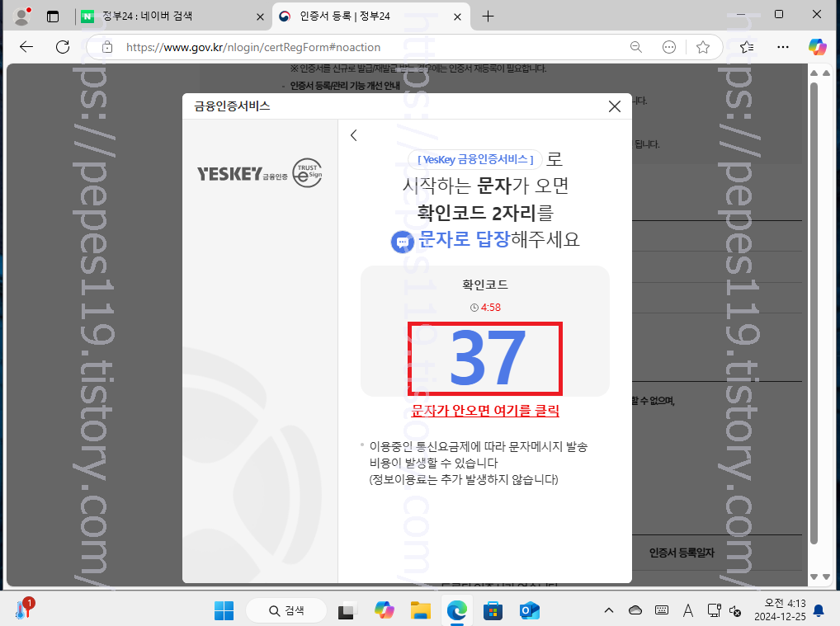Toggle the IME A input mode
Image resolution: width=840 pixels, height=626 pixels.
(x=688, y=610)
